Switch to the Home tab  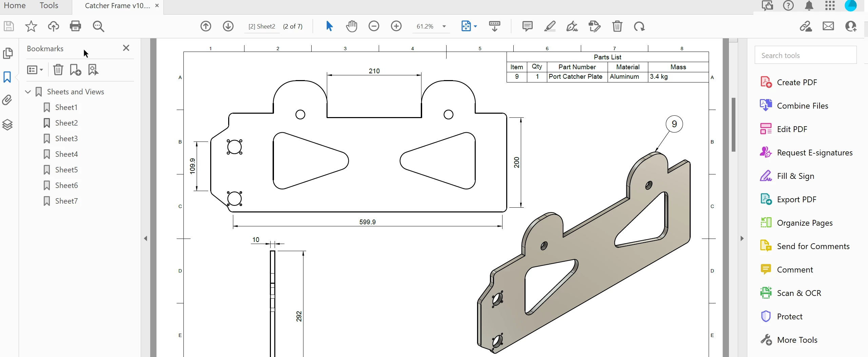coord(15,5)
